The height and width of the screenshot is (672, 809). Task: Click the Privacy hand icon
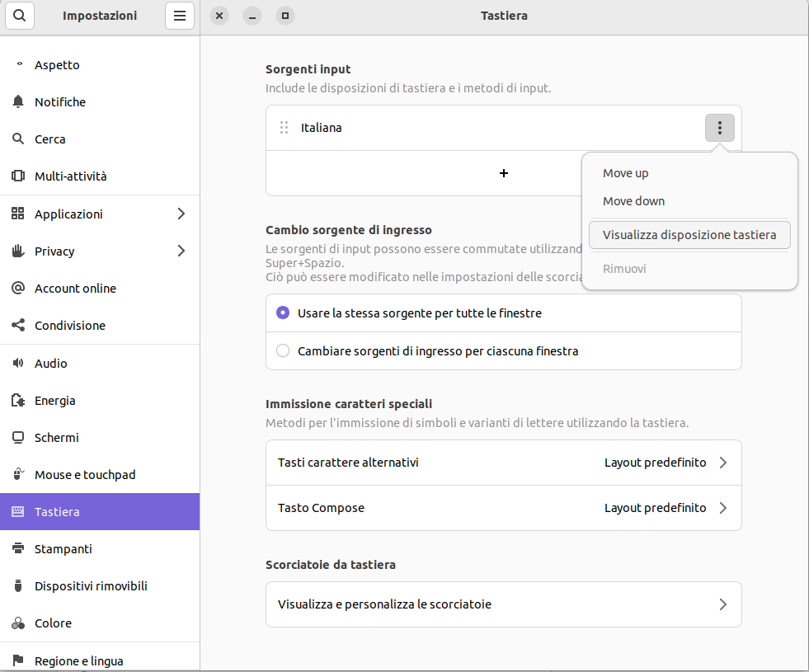18,251
